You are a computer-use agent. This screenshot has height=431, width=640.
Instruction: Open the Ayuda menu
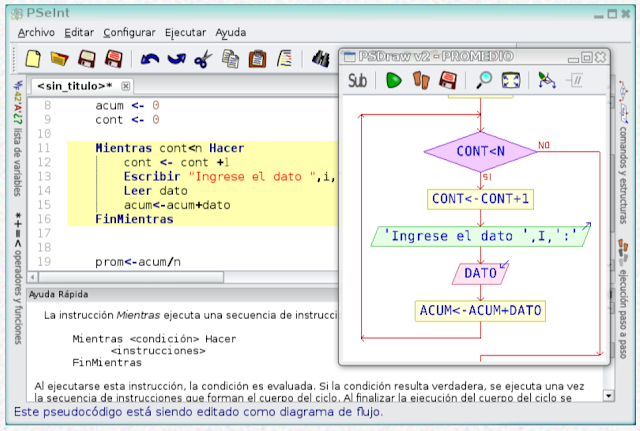click(x=231, y=33)
